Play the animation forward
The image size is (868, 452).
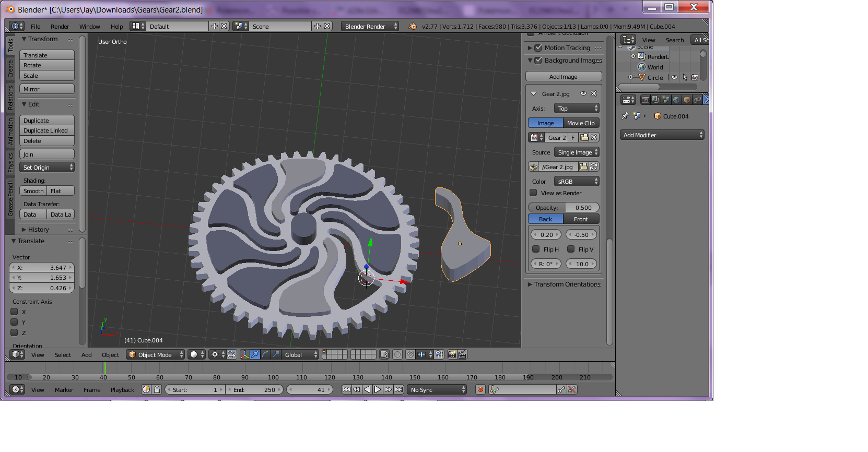pyautogui.click(x=378, y=389)
